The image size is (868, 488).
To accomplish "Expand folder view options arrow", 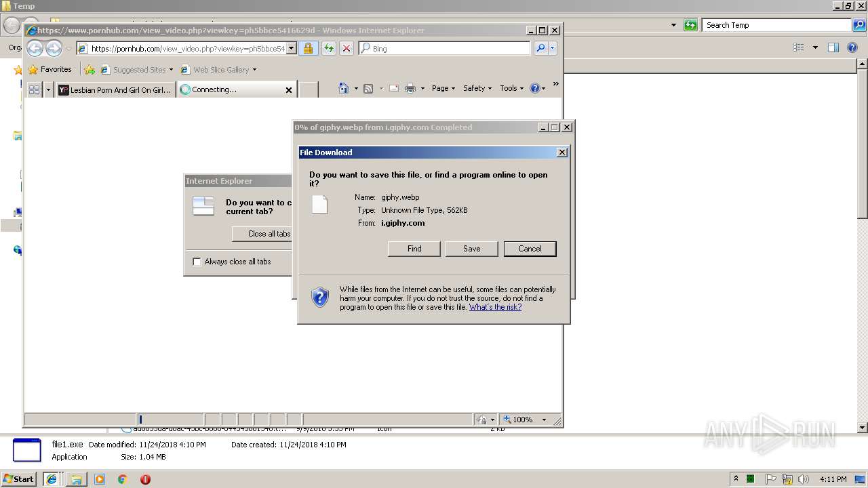I will pos(815,47).
